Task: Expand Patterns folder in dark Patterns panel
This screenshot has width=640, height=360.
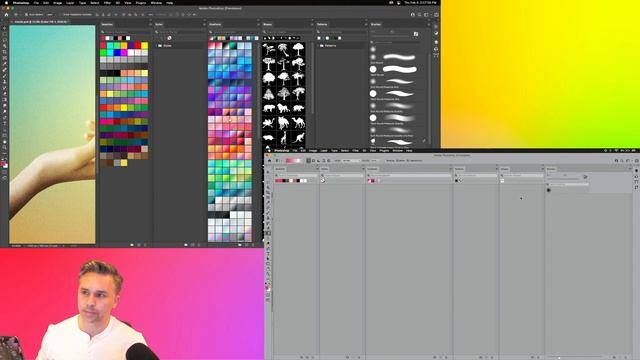Action: click(319, 46)
